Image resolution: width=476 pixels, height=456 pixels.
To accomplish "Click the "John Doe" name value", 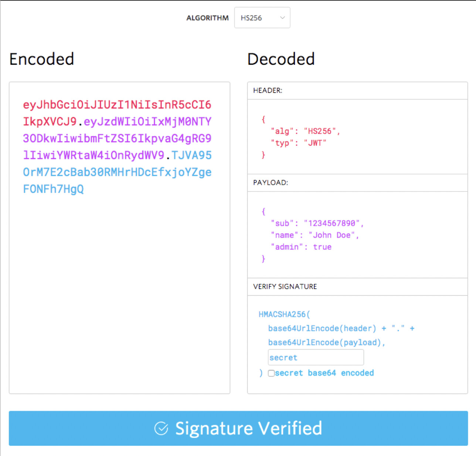I will pos(331,235).
